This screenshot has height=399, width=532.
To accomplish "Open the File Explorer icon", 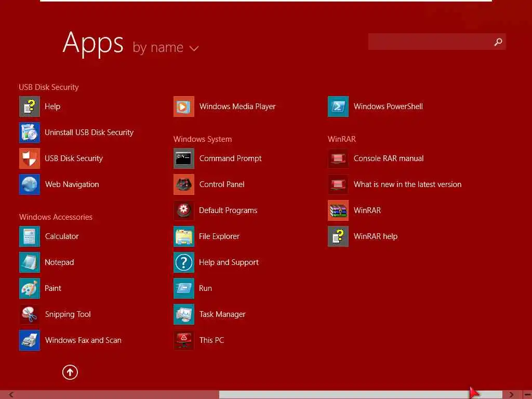I will click(x=184, y=236).
